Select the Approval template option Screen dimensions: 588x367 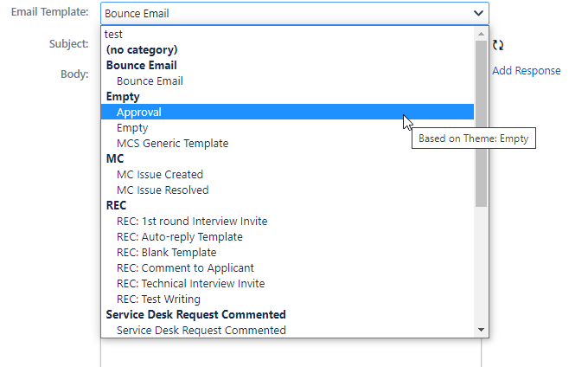(x=287, y=112)
